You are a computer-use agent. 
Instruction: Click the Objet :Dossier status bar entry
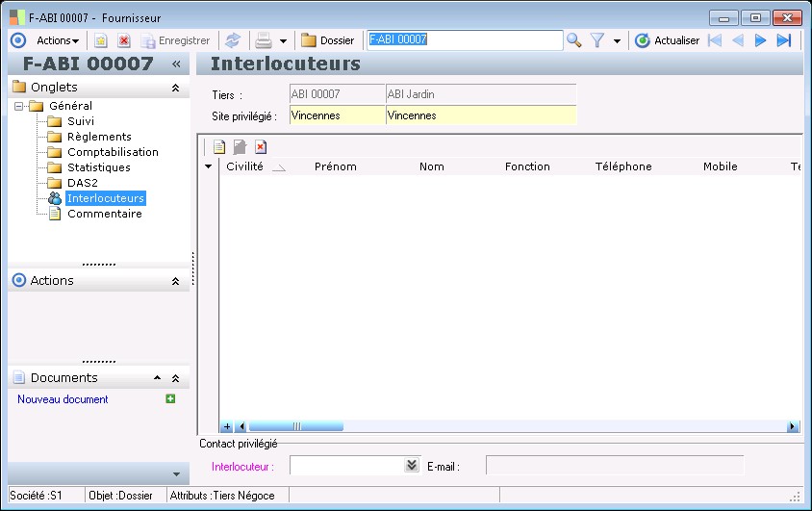[120, 496]
